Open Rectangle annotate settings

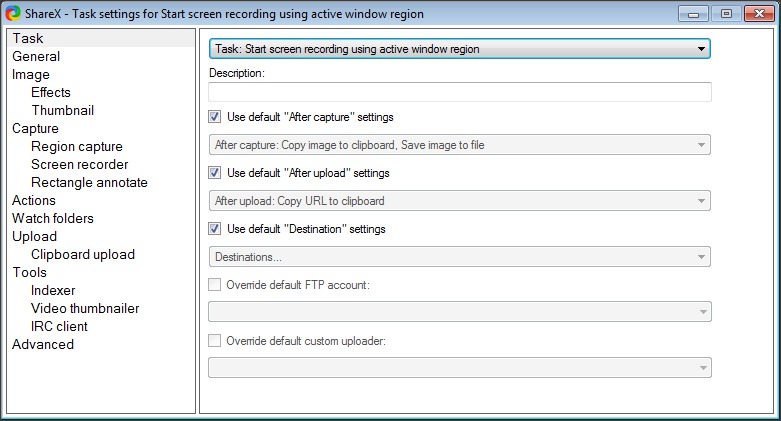[x=89, y=183]
